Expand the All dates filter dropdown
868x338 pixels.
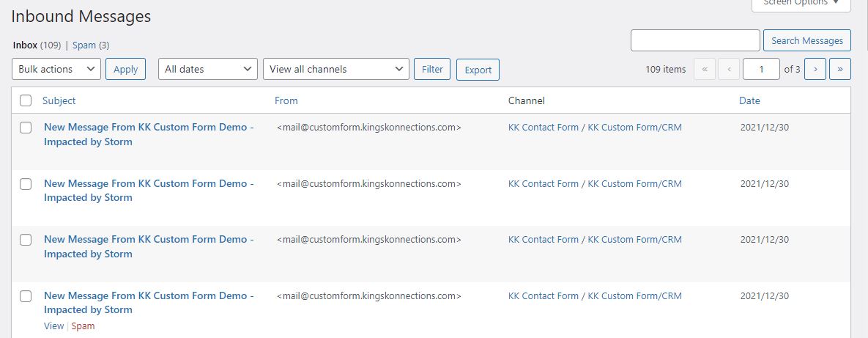(208, 69)
